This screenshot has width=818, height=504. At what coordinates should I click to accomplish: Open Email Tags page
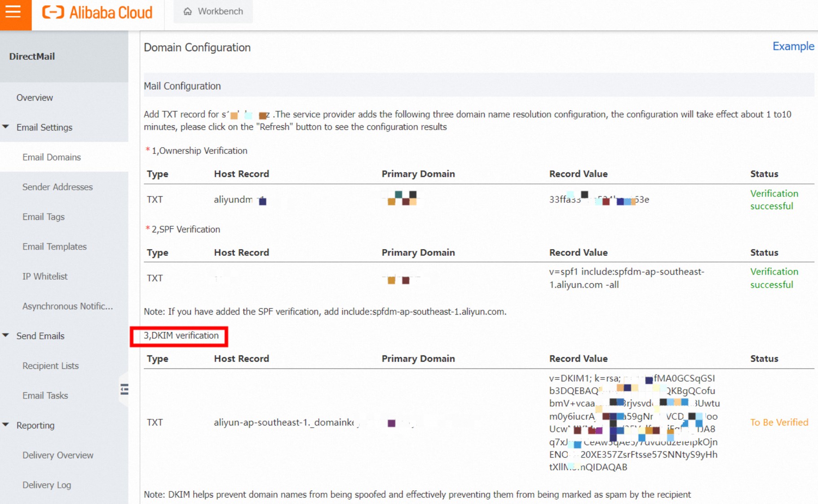tap(44, 217)
